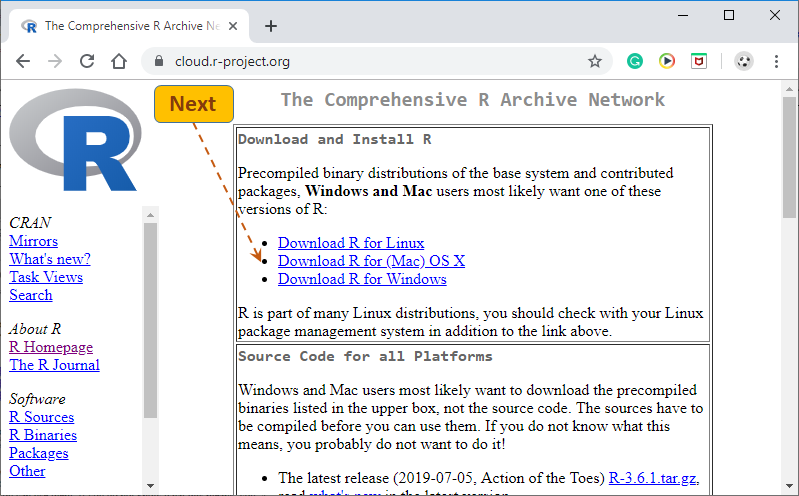View site info via padlock icon
This screenshot has height=496, width=799.
click(x=159, y=61)
